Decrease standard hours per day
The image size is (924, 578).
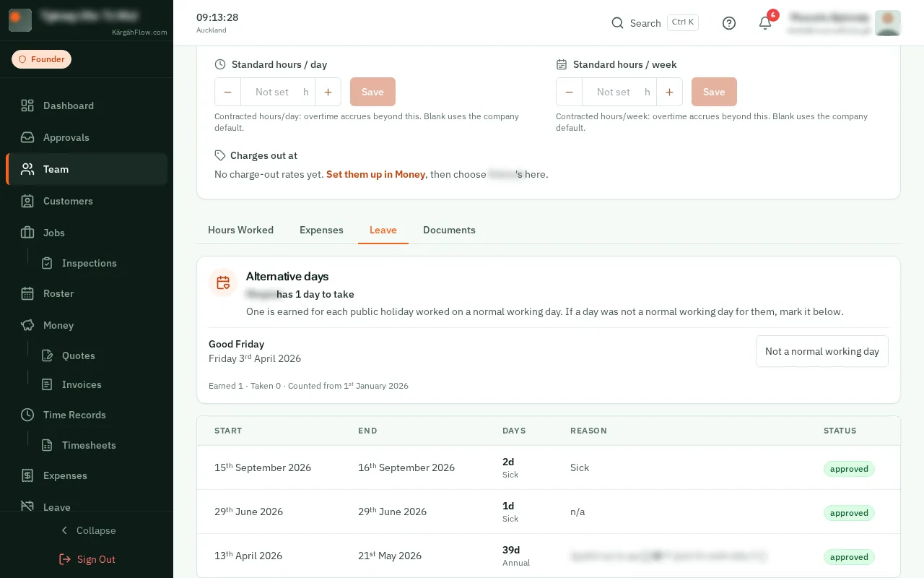pyautogui.click(x=227, y=92)
